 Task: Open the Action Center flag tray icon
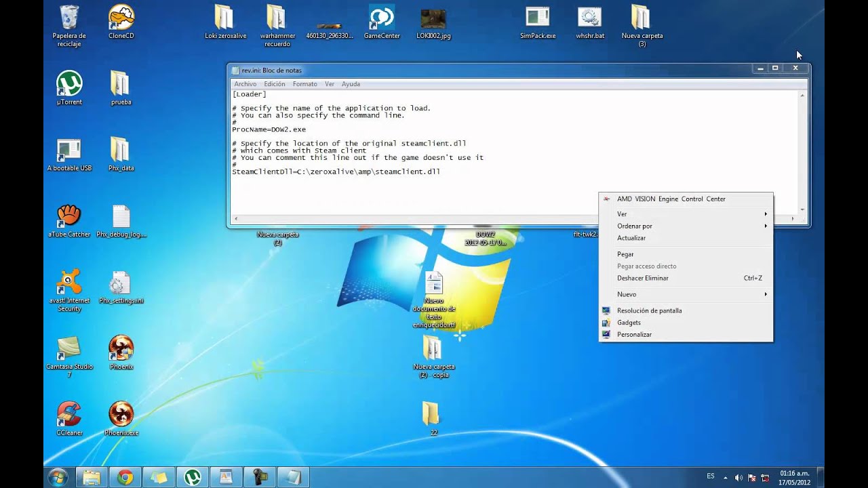752,477
